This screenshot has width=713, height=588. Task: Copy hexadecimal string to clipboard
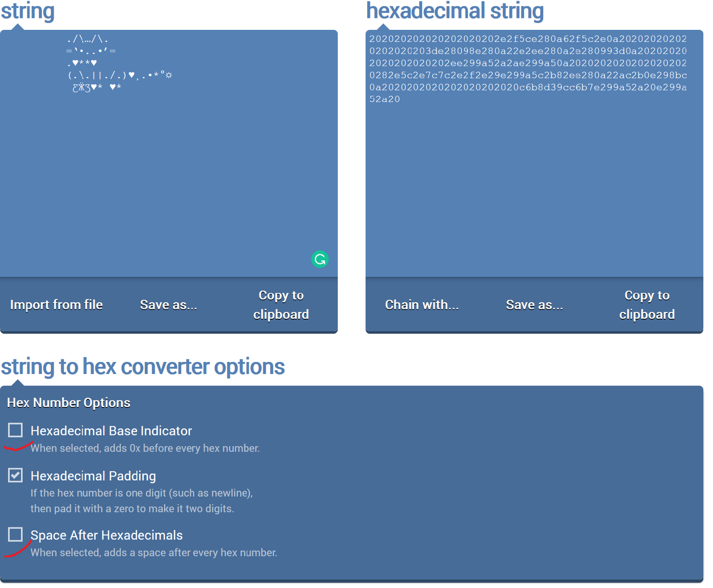tap(647, 305)
